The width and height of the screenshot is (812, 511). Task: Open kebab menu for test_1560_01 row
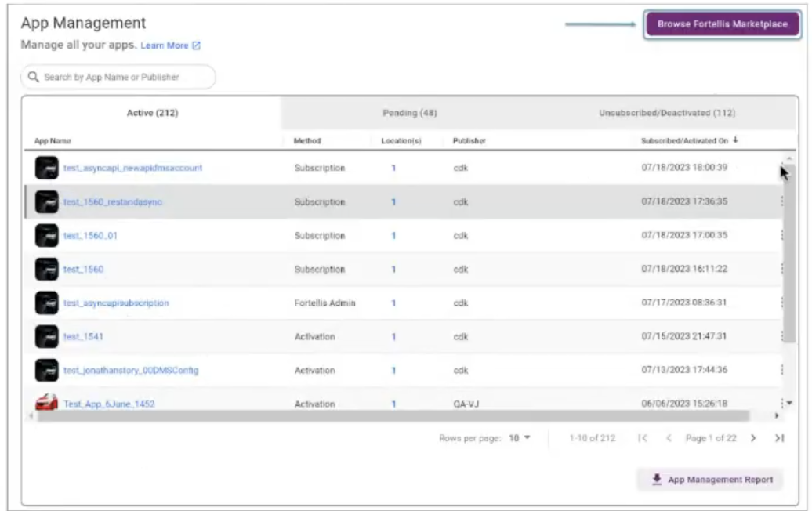click(781, 235)
